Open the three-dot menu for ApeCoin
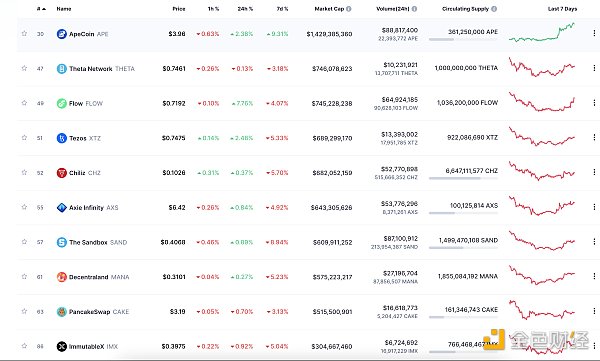 (x=594, y=33)
